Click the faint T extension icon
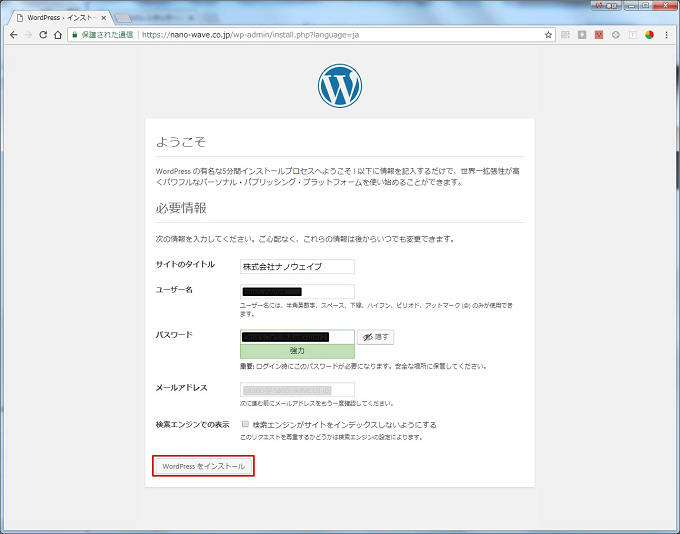The width and height of the screenshot is (680, 534). point(632,35)
